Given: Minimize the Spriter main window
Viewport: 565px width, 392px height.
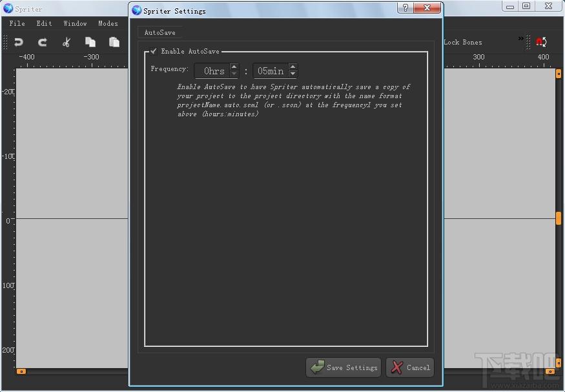Looking at the screenshot, I should click(510, 6).
